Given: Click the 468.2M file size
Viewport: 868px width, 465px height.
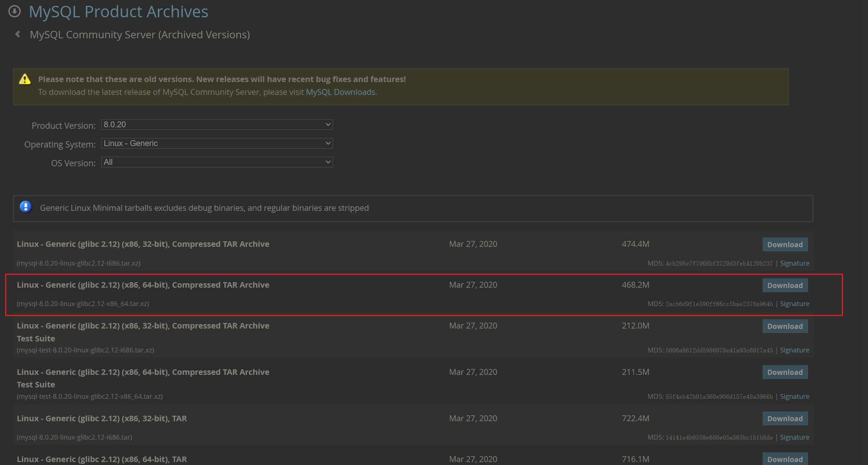Looking at the screenshot, I should (635, 285).
